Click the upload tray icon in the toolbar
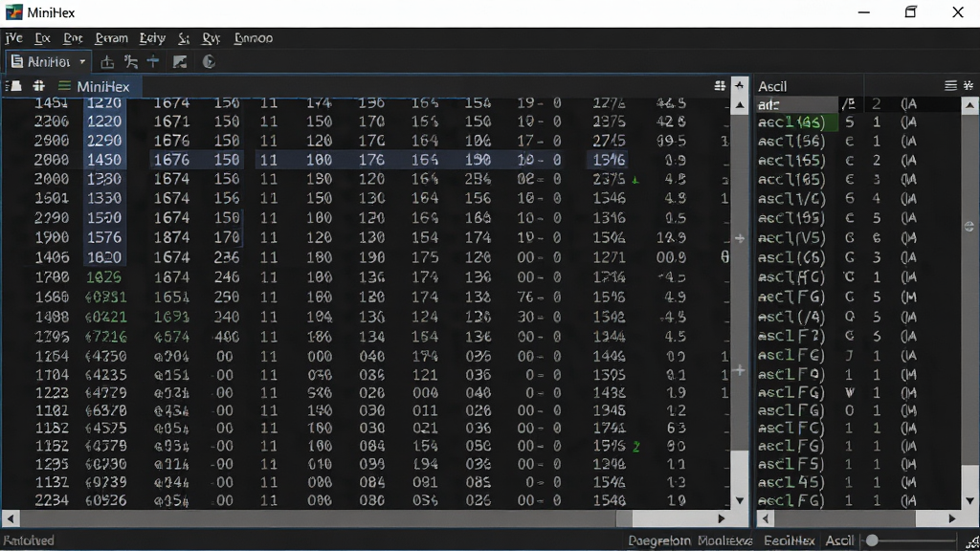The width and height of the screenshot is (980, 551). pyautogui.click(x=107, y=62)
